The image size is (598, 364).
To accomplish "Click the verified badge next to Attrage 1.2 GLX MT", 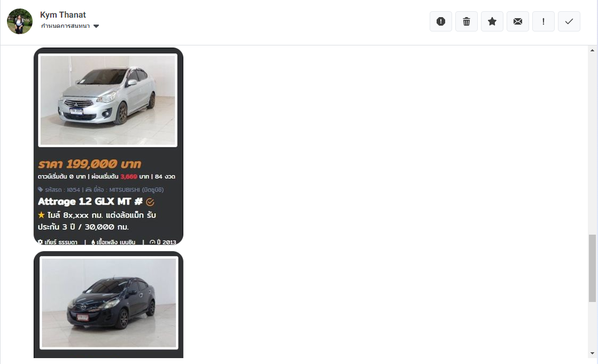I will point(150,202).
